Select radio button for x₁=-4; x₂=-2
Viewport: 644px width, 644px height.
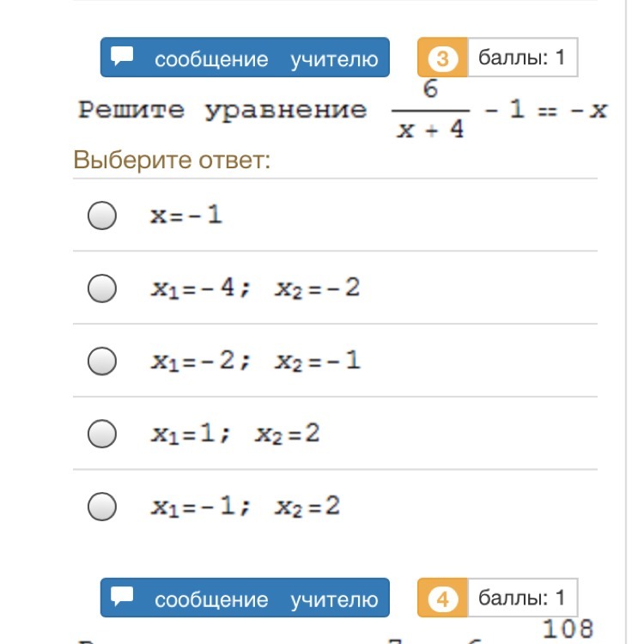point(102,289)
